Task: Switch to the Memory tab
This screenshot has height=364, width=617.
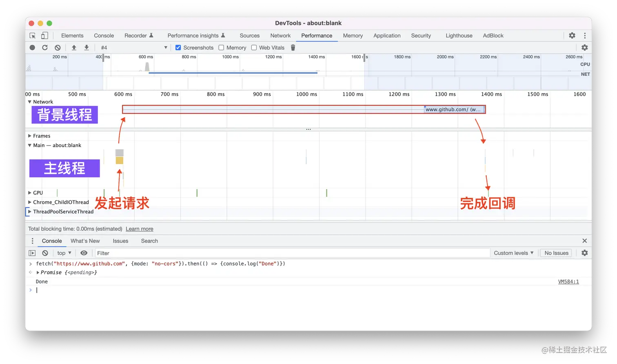Action: click(x=353, y=35)
